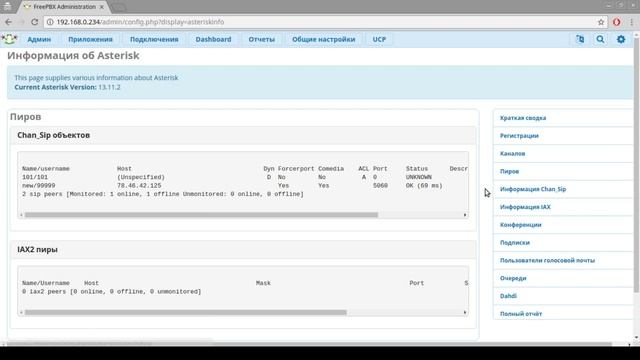The image size is (640, 360).
Task: Click the '0 iax2 peers' summary line
Action: pos(112,292)
